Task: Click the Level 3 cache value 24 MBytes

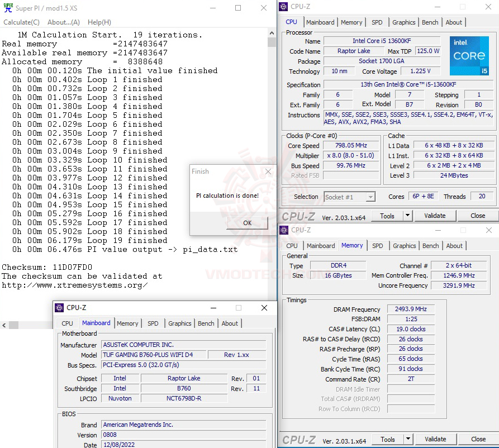Action: point(454,175)
